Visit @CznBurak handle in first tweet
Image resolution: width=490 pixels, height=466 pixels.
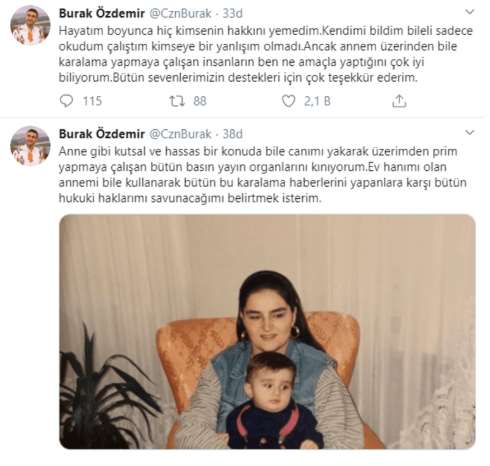pos(180,13)
